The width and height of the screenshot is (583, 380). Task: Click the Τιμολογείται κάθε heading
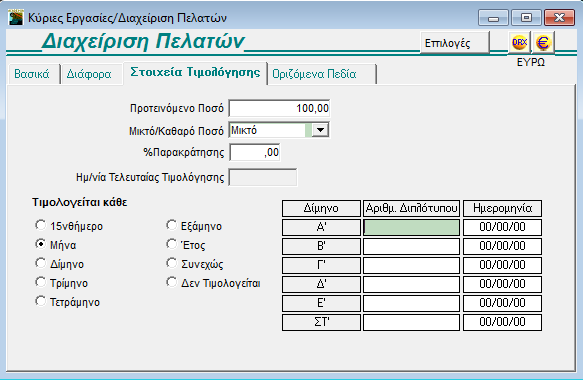click(80, 202)
